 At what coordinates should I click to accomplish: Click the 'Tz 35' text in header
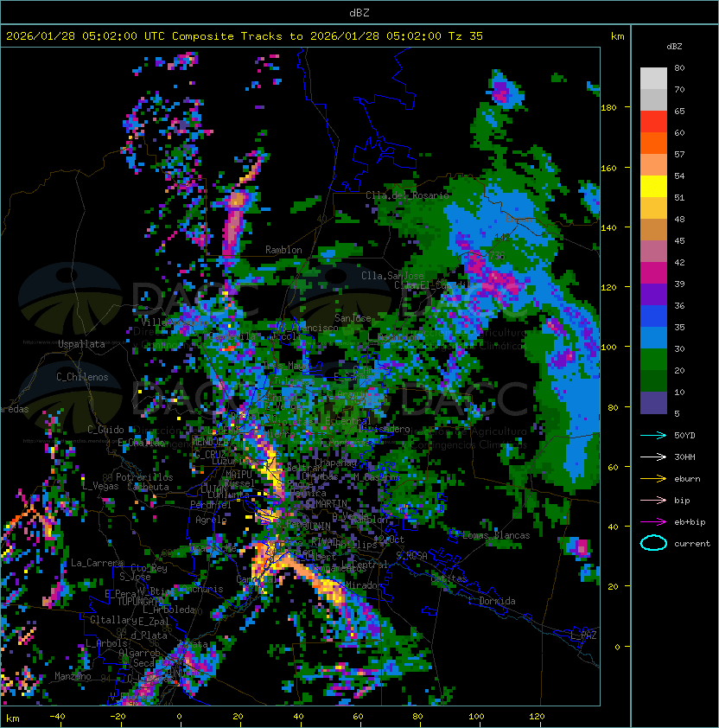466,36
